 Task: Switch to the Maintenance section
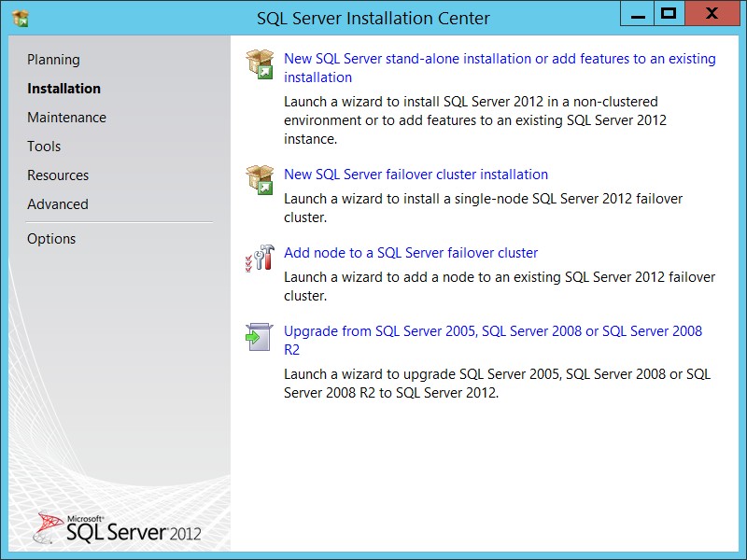tap(66, 118)
